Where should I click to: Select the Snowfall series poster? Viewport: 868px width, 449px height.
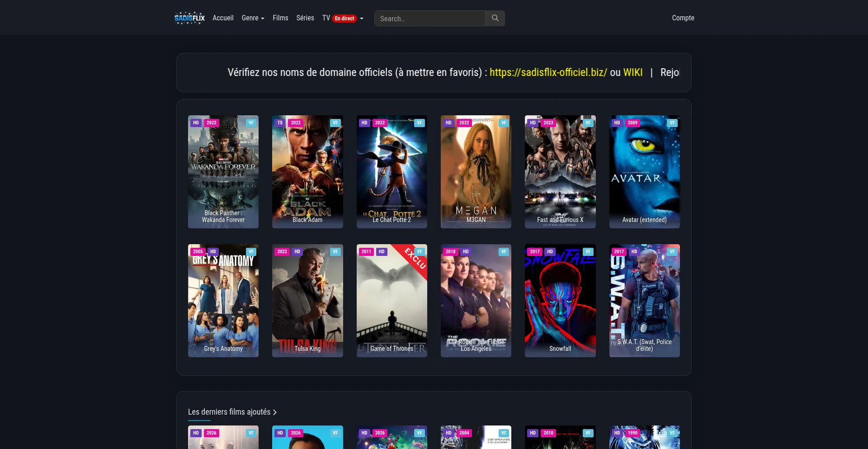[560, 301]
